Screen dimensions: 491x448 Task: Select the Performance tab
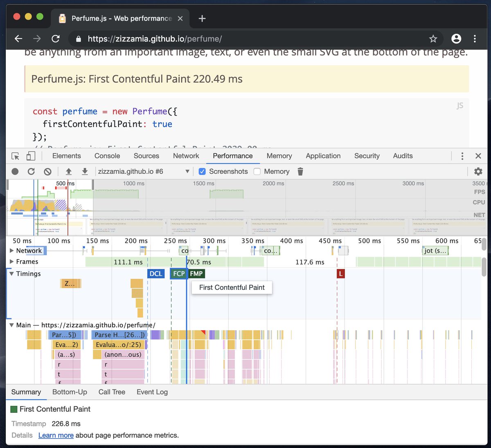coord(233,156)
